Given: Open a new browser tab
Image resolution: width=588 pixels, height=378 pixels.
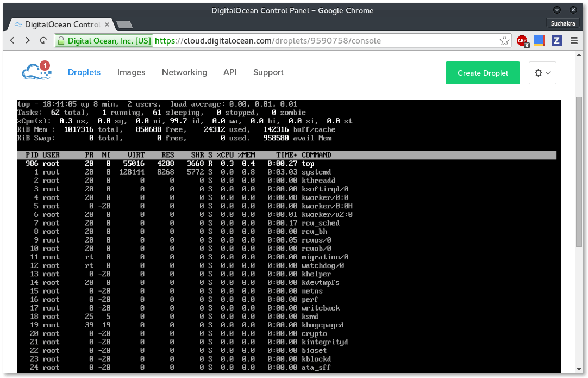Looking at the screenshot, I should 124,25.
